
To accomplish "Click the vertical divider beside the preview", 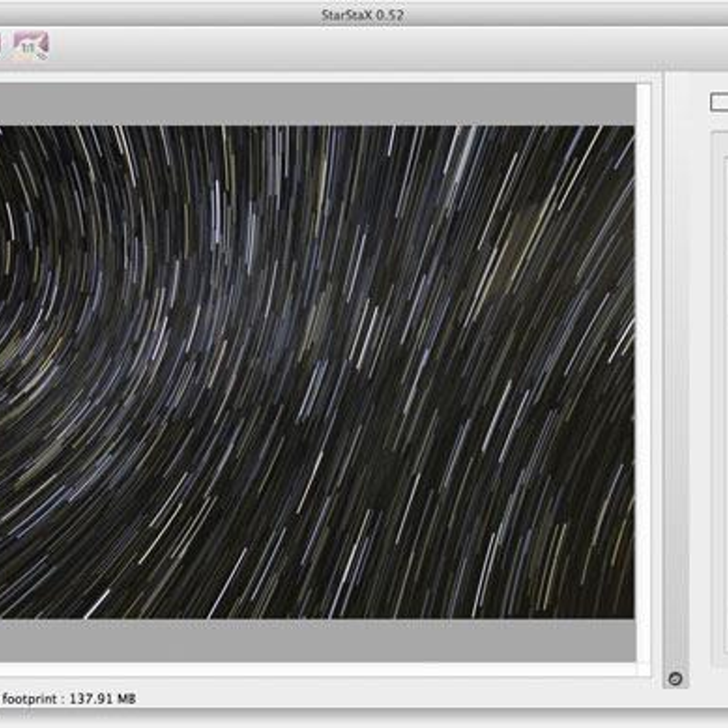I will tap(675, 364).
